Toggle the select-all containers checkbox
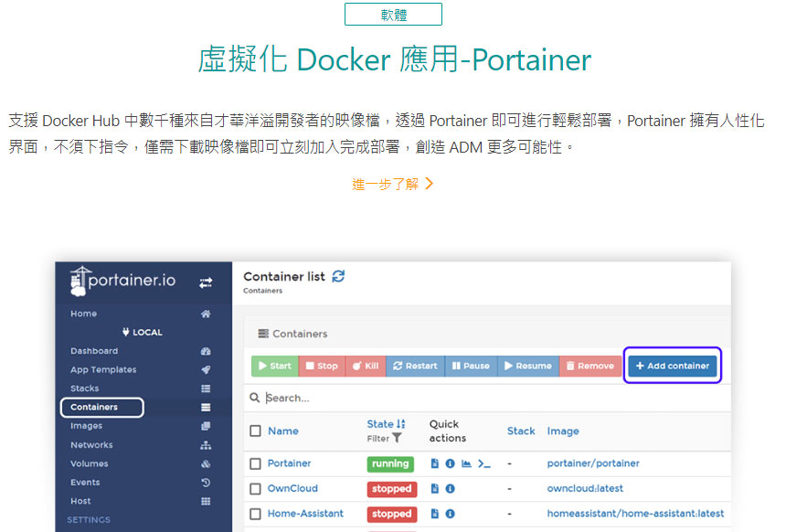 (256, 431)
